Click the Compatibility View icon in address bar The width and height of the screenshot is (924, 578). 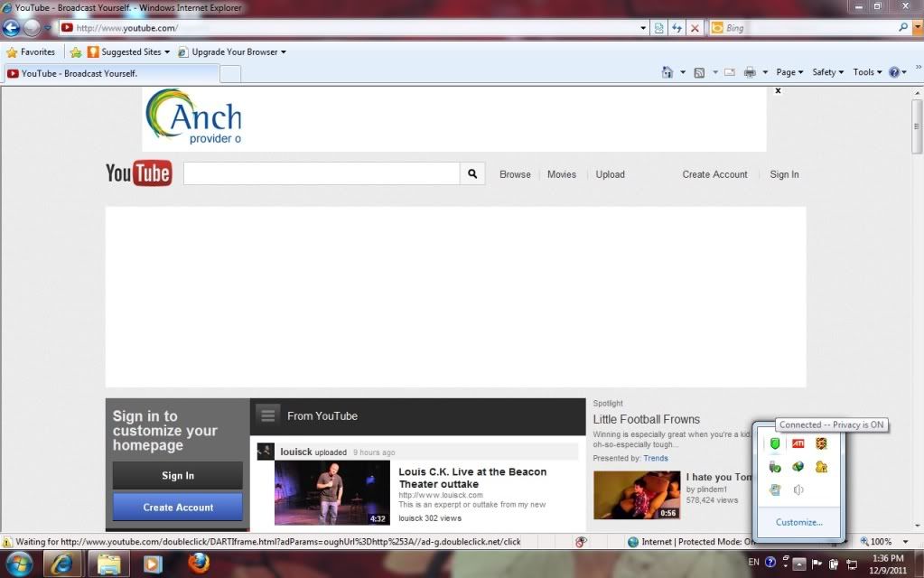click(x=658, y=28)
